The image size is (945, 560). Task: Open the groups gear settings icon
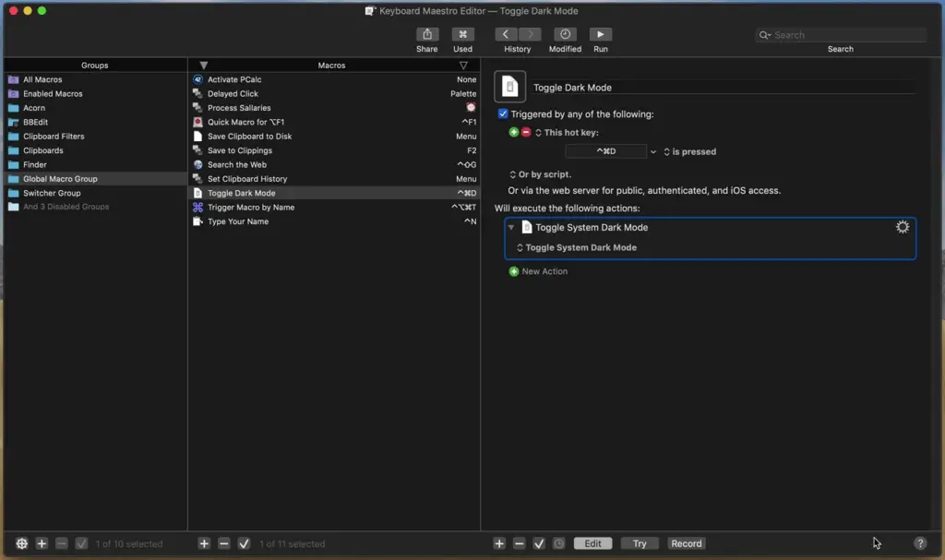[x=22, y=543]
